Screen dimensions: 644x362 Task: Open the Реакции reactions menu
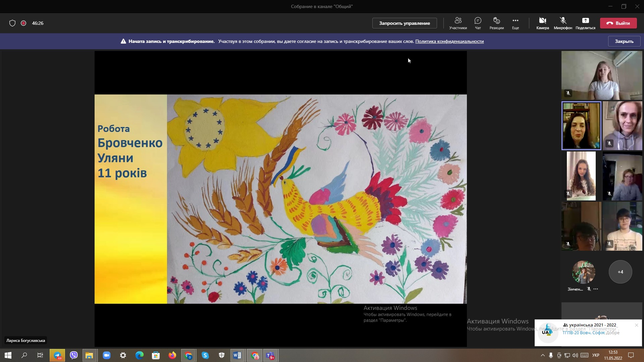pyautogui.click(x=496, y=23)
